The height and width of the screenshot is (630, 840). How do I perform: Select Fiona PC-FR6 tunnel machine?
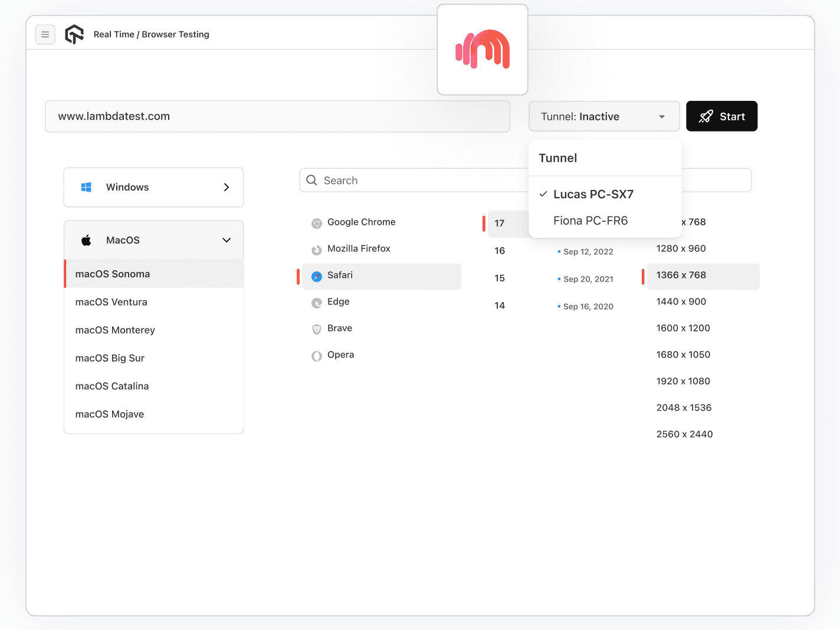click(x=590, y=221)
